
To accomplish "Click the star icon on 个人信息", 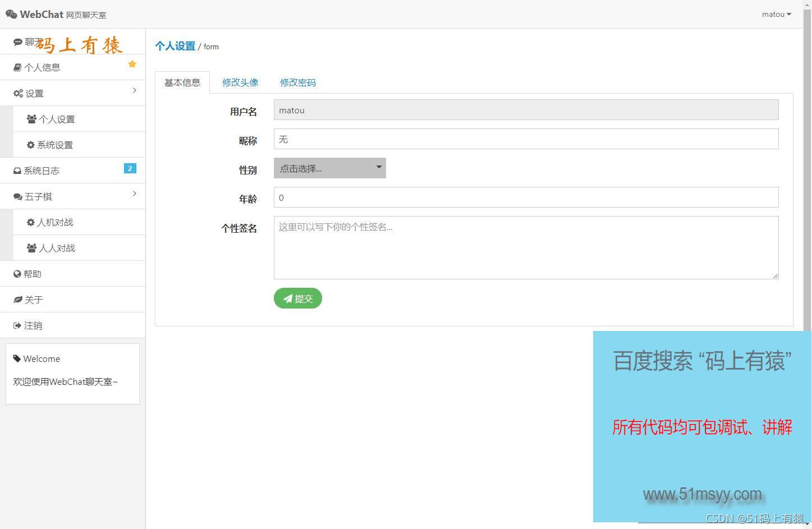I will click(x=132, y=64).
